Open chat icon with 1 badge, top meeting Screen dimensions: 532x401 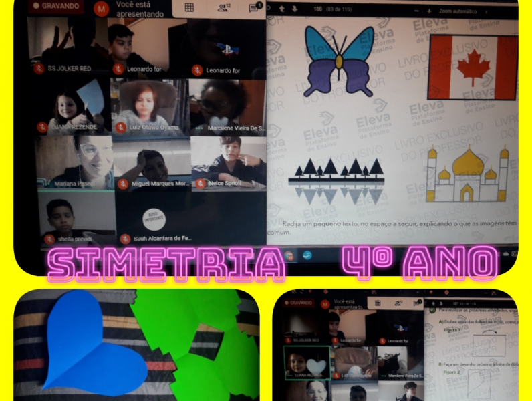click(x=255, y=7)
